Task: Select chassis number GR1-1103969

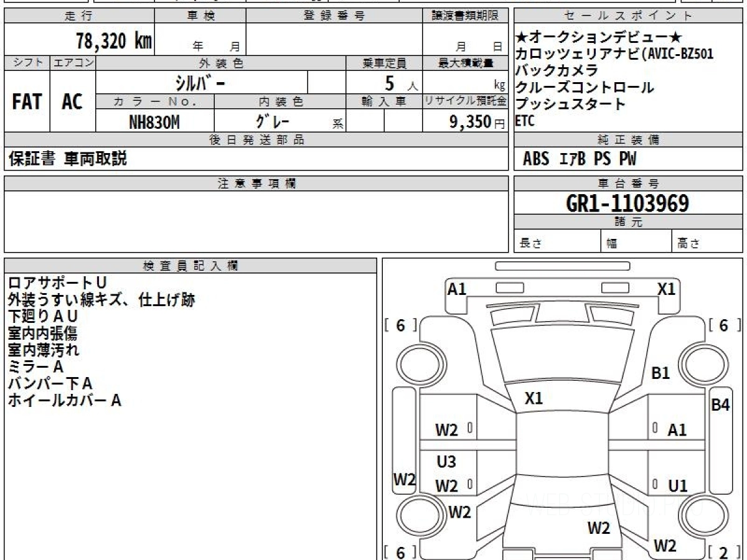Action: click(x=627, y=203)
